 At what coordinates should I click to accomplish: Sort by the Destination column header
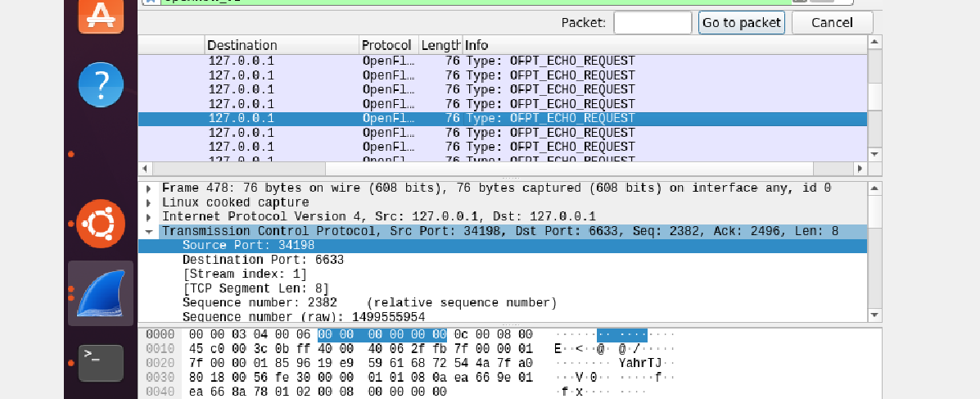(x=282, y=45)
